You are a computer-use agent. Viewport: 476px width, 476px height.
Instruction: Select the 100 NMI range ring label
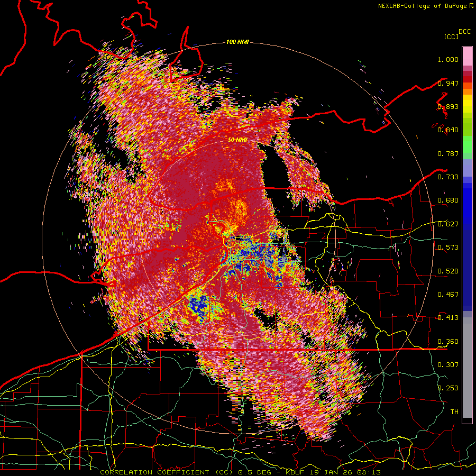coord(237,42)
